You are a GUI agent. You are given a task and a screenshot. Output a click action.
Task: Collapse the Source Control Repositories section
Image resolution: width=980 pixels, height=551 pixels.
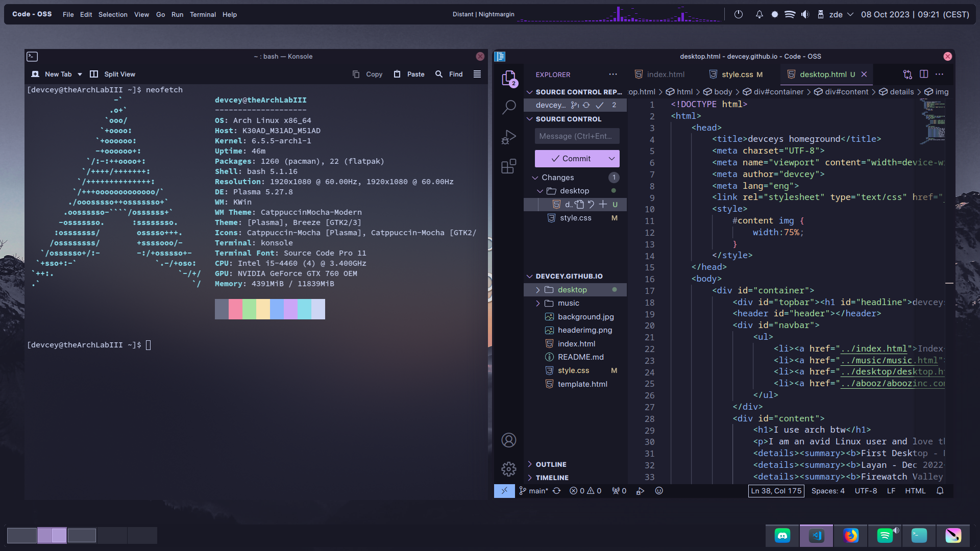coord(530,92)
